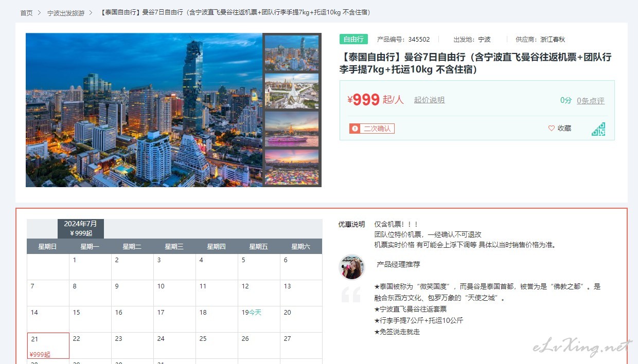The height and width of the screenshot is (364, 638).
Task: Select the 2024年7月 month tab
Action: pyautogui.click(x=81, y=228)
